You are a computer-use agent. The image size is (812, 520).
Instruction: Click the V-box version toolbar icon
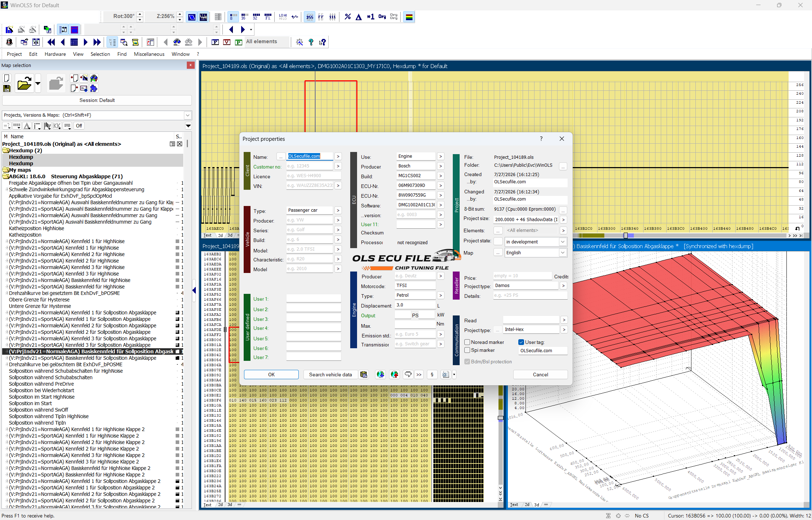pos(227,42)
